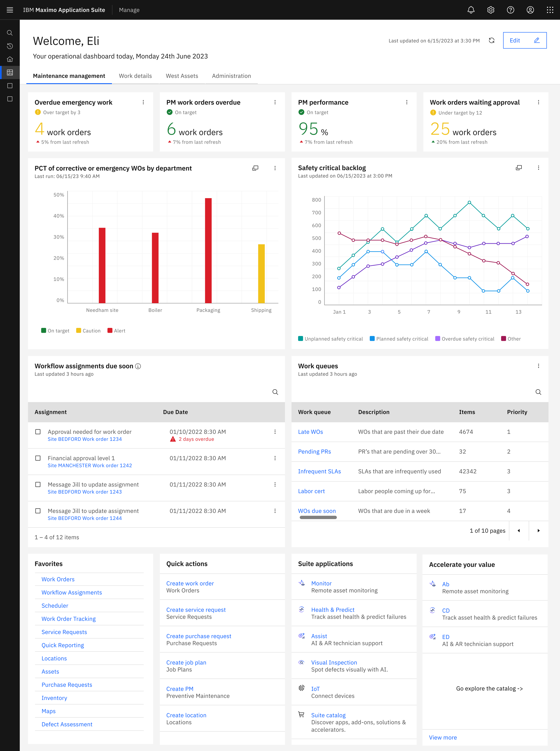The image size is (560, 751).
Task: Open overflow menu on Overdue emergency work card
Action: coord(143,102)
